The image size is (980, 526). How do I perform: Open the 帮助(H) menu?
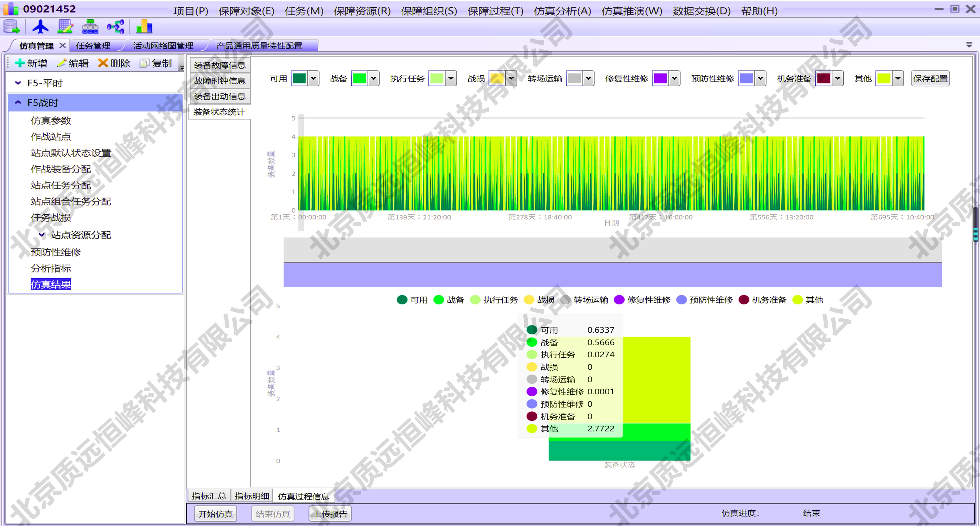[759, 11]
